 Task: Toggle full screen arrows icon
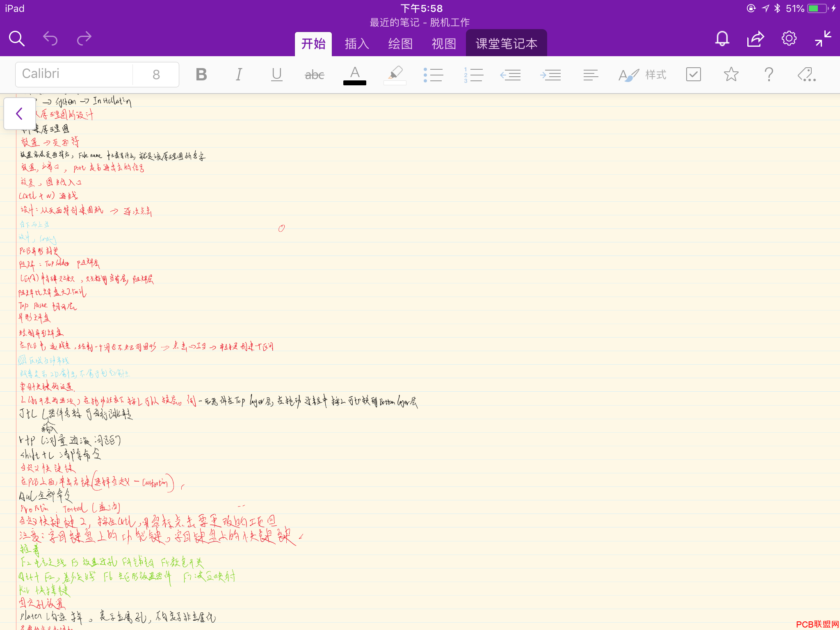(823, 39)
